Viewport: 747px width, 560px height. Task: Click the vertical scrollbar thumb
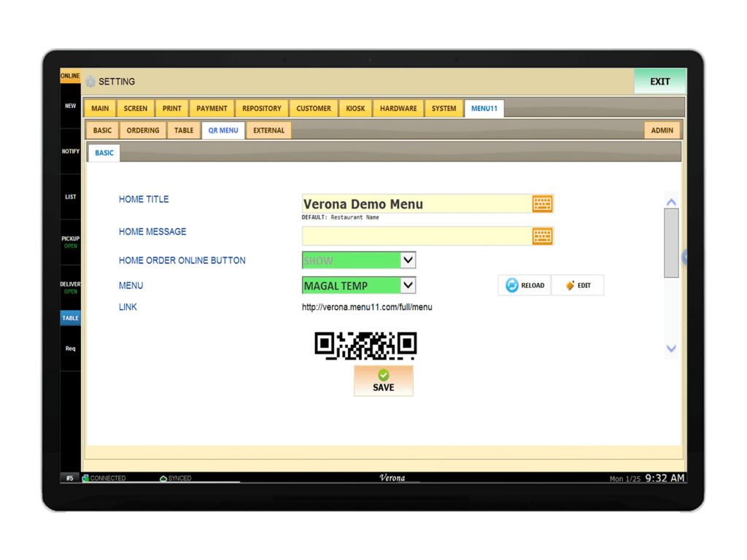coord(671,243)
